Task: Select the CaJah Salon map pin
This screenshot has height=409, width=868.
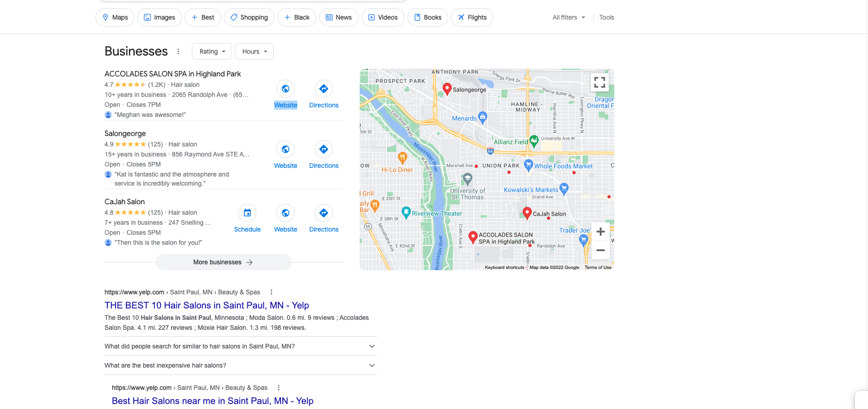Action: tap(527, 213)
